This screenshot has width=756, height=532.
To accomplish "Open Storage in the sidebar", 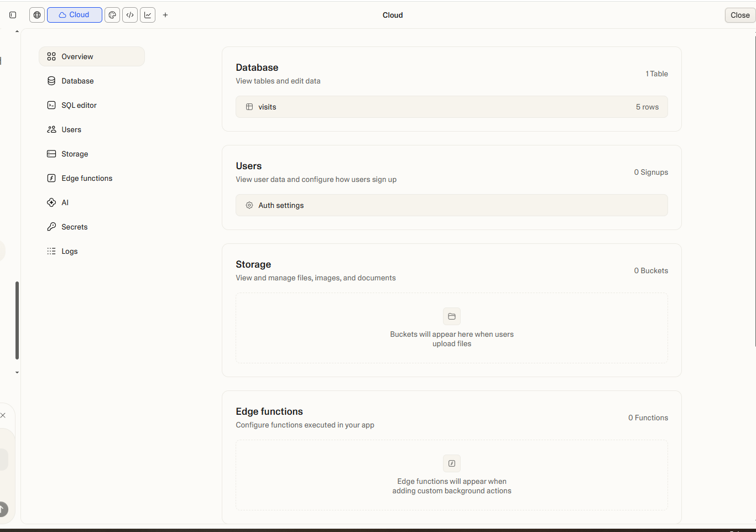I will tap(92, 154).
